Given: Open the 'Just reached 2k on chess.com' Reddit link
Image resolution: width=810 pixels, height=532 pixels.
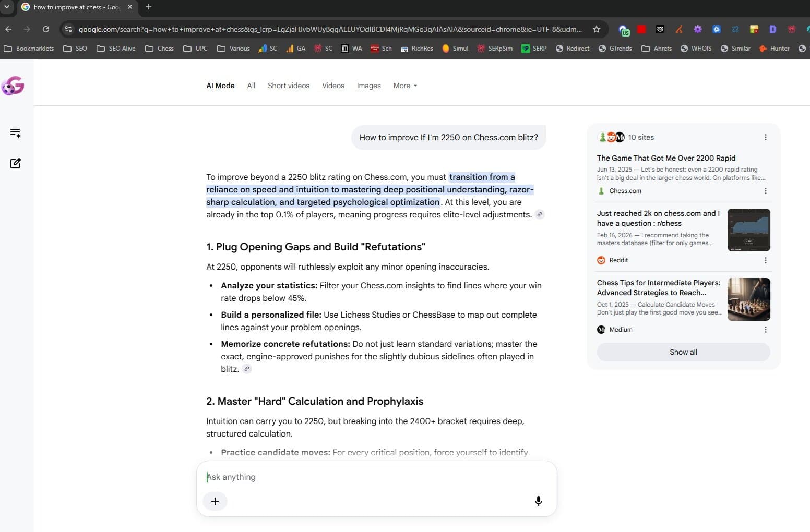Looking at the screenshot, I should pyautogui.click(x=658, y=218).
